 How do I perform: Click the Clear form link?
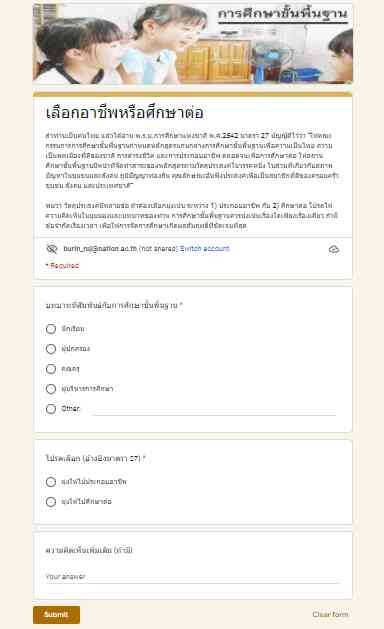point(330,614)
